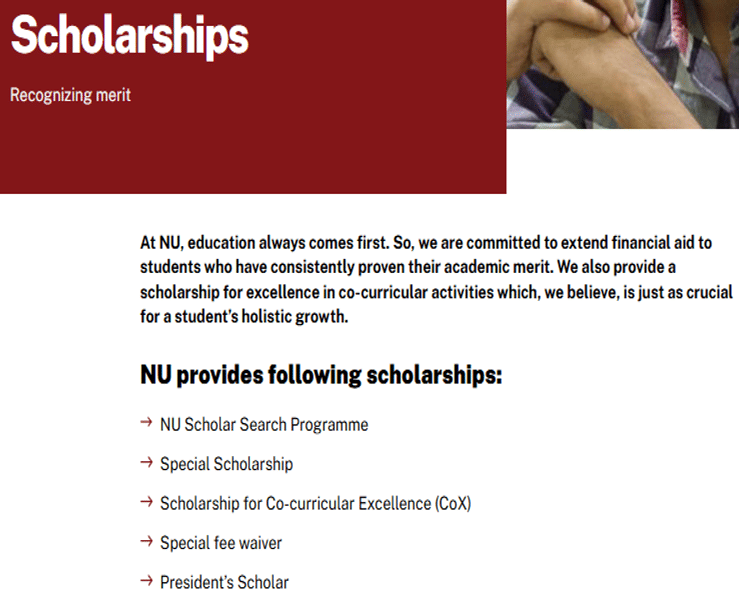
Task: Click the arrow icon beside Special Scholarship
Action: point(146,463)
